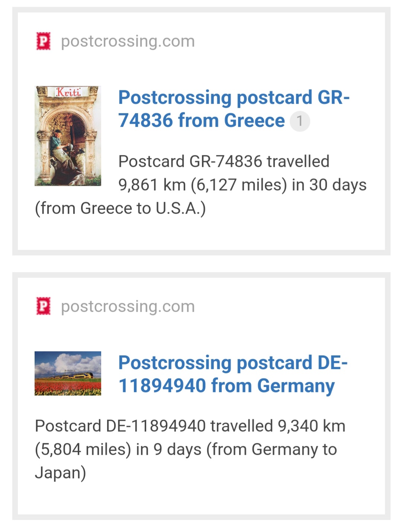The height and width of the screenshot is (532, 396).
Task: Click the word Japan in the second card
Action: [60, 473]
